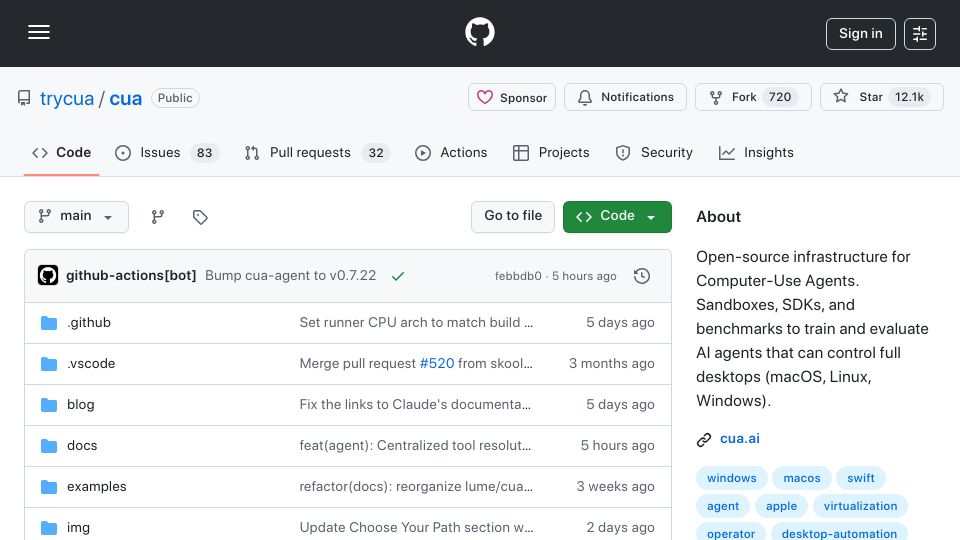The height and width of the screenshot is (540, 960).
Task: Select the virtualization topic tag
Action: (x=860, y=506)
